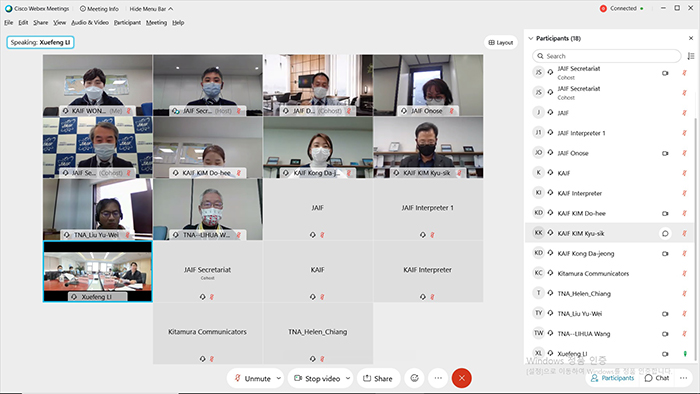
Task: Click chat bubble icon beside KAIF KIM Kyu-sik
Action: (665, 233)
